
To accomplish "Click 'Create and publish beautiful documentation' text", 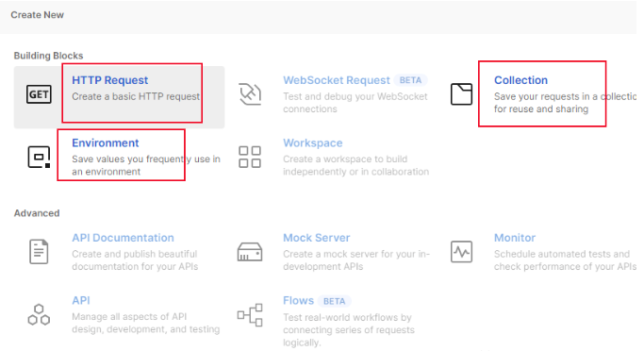I will [x=135, y=260].
